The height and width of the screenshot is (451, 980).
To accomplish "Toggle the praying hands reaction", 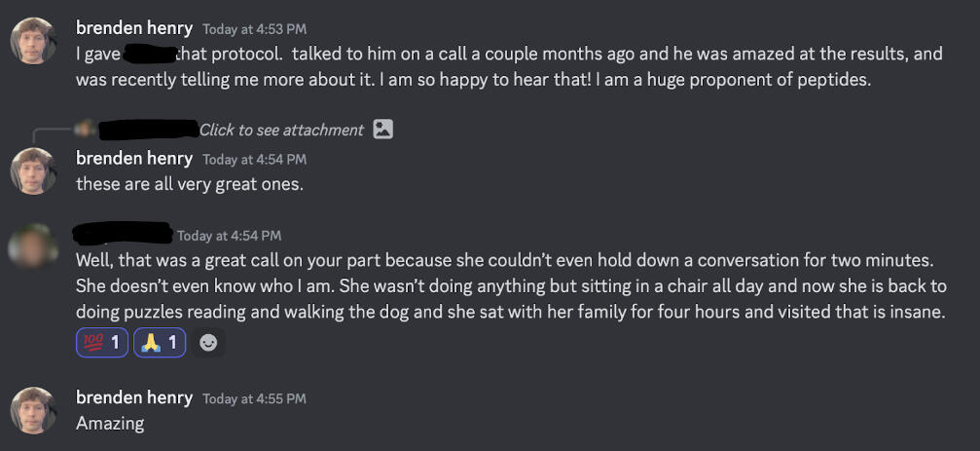I will [160, 343].
